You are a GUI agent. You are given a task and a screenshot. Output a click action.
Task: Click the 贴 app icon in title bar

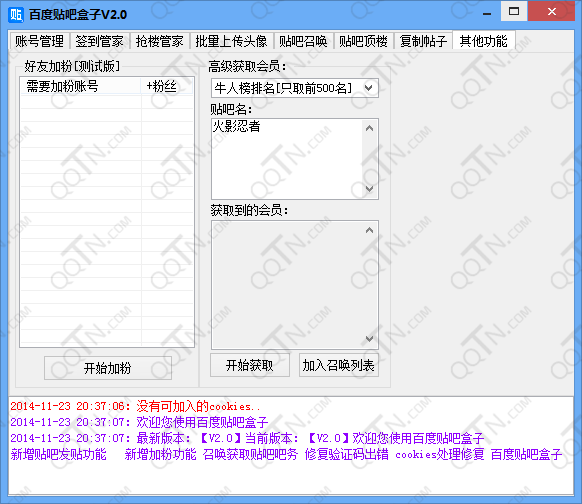coord(16,14)
